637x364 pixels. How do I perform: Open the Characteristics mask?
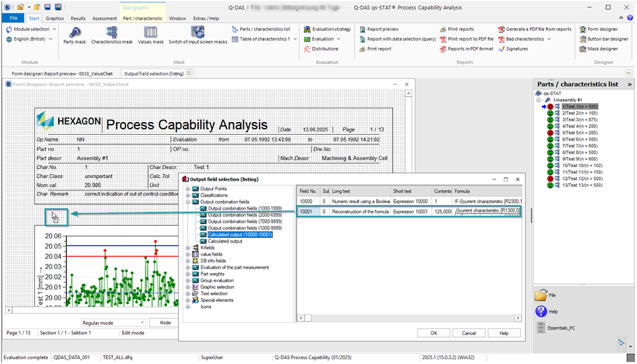click(x=112, y=35)
